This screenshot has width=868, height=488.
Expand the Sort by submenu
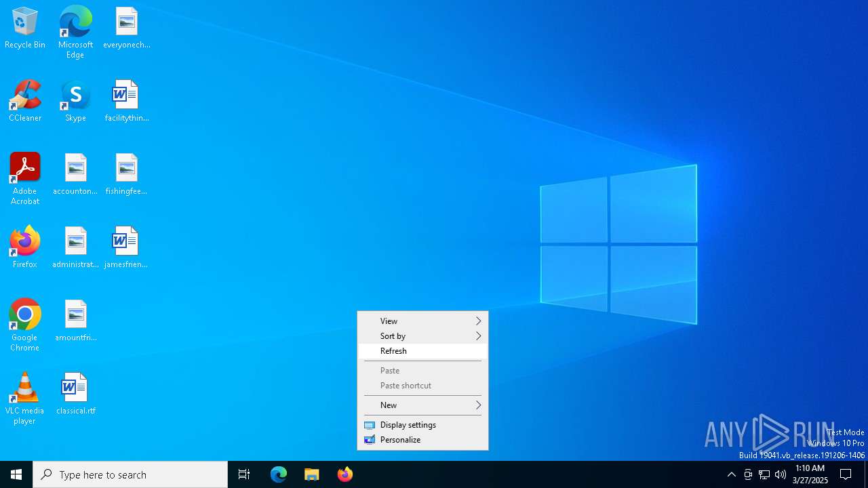[422, 336]
